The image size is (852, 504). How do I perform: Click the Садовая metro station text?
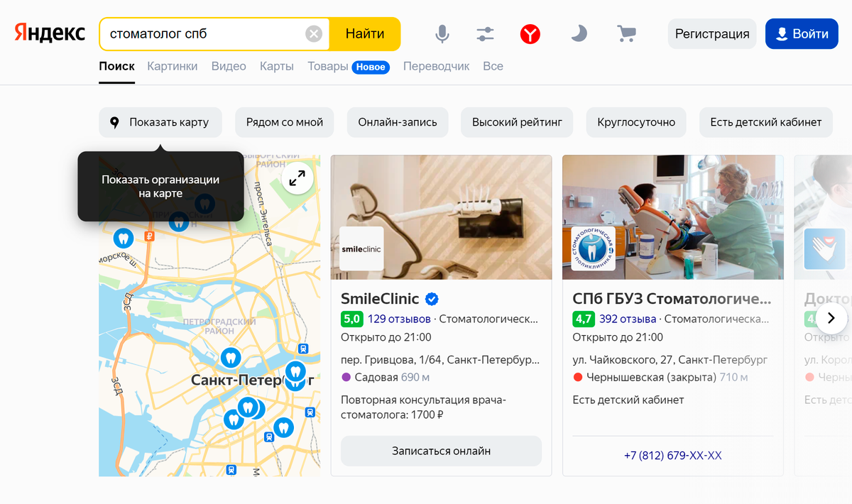pyautogui.click(x=376, y=377)
